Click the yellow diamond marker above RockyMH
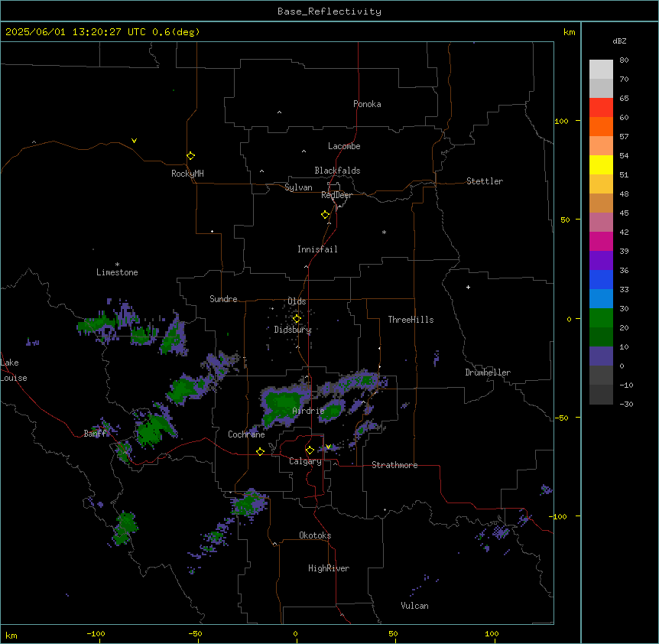The width and height of the screenshot is (659, 644). click(190, 155)
